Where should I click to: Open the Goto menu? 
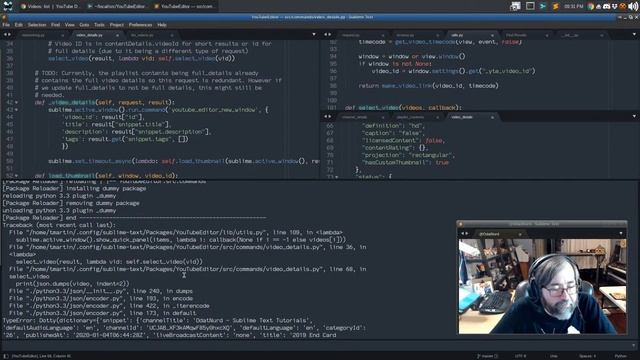pos(84,25)
